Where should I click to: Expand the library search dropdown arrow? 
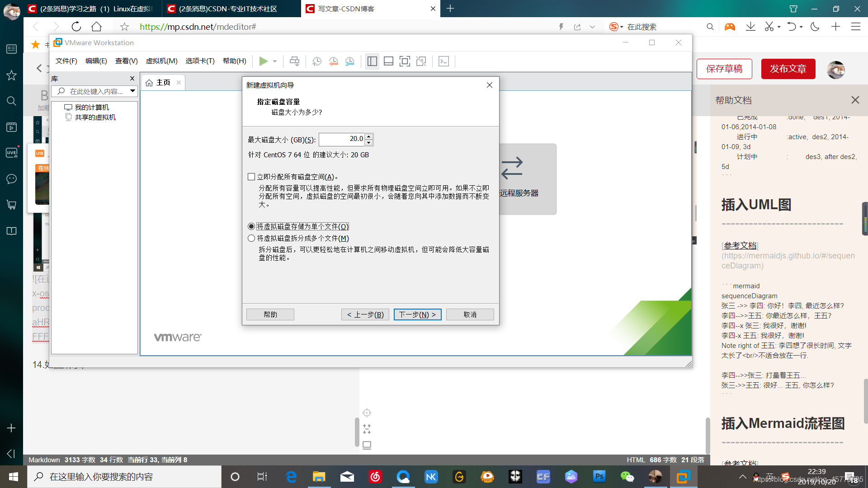132,91
